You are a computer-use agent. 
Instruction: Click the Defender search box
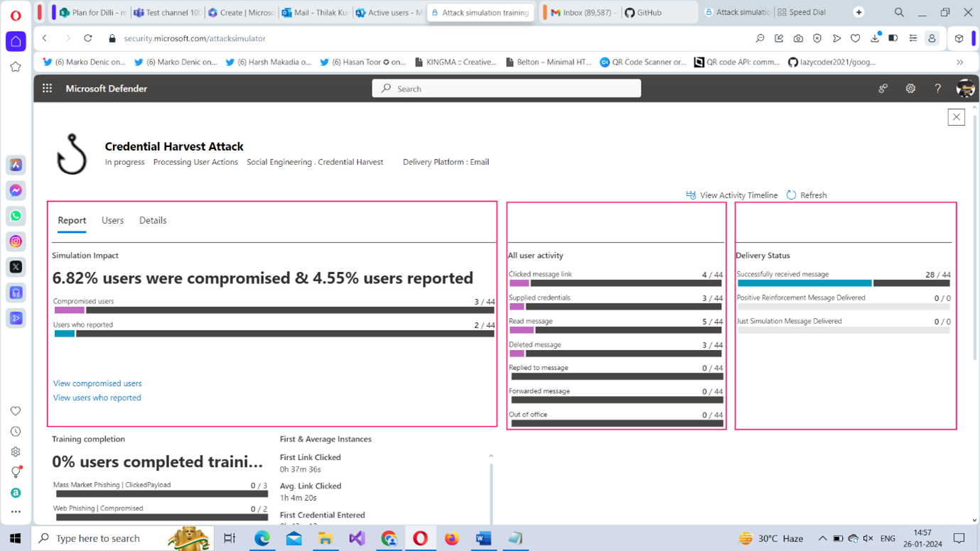pos(506,89)
